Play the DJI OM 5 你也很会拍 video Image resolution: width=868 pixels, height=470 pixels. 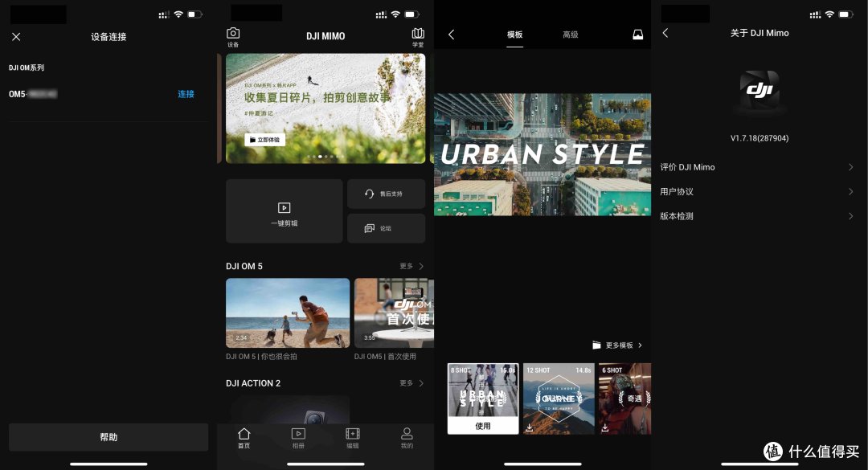tap(287, 313)
